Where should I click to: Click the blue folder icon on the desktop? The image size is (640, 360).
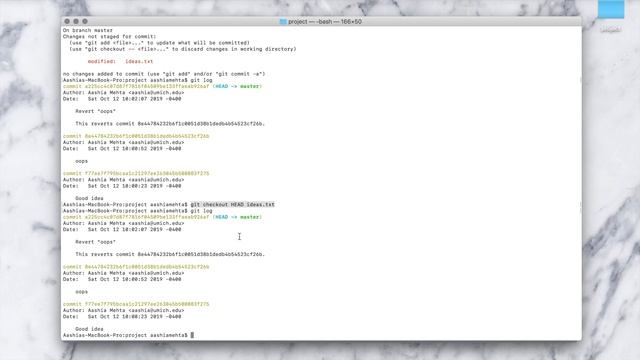pos(611,9)
